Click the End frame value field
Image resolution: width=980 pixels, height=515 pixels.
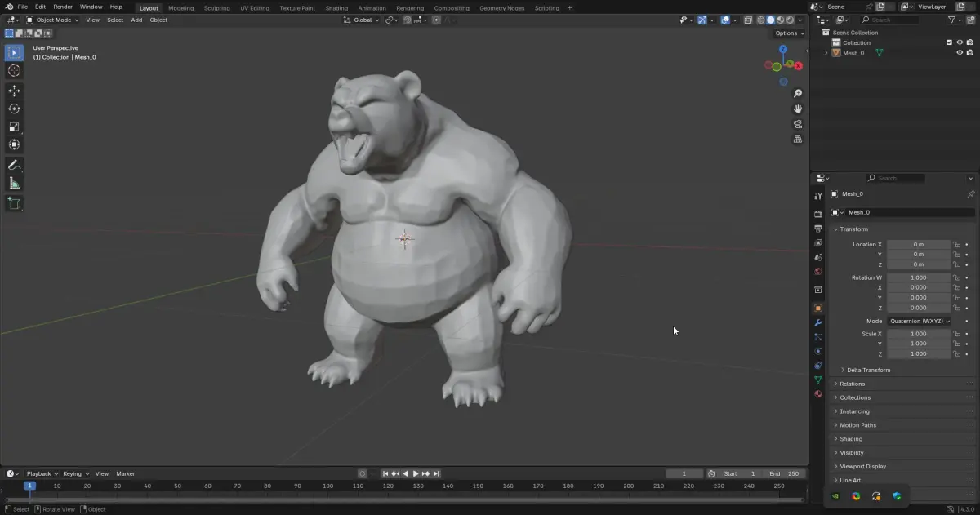[x=786, y=473]
